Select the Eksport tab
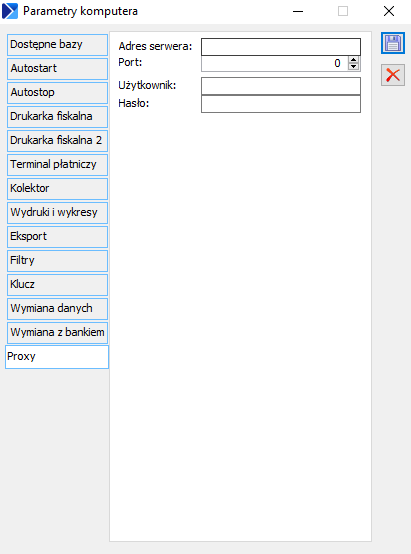This screenshot has height=554, width=411. (57, 237)
